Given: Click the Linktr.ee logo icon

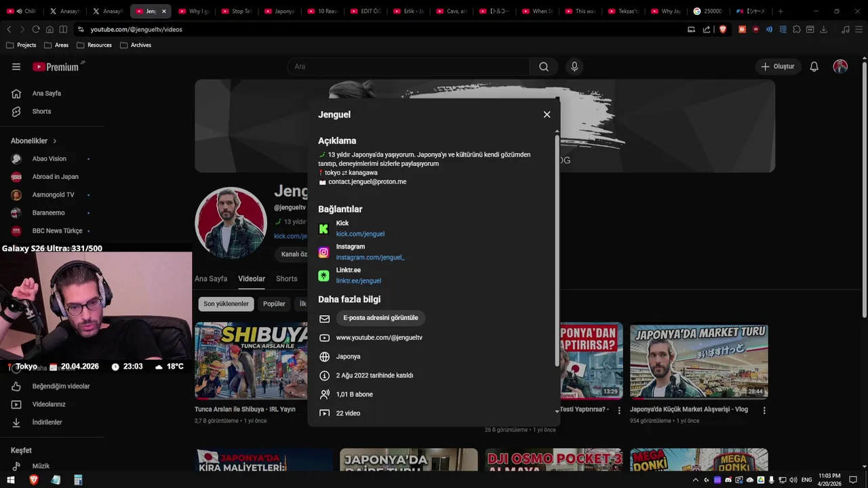Looking at the screenshot, I should click(x=324, y=276).
